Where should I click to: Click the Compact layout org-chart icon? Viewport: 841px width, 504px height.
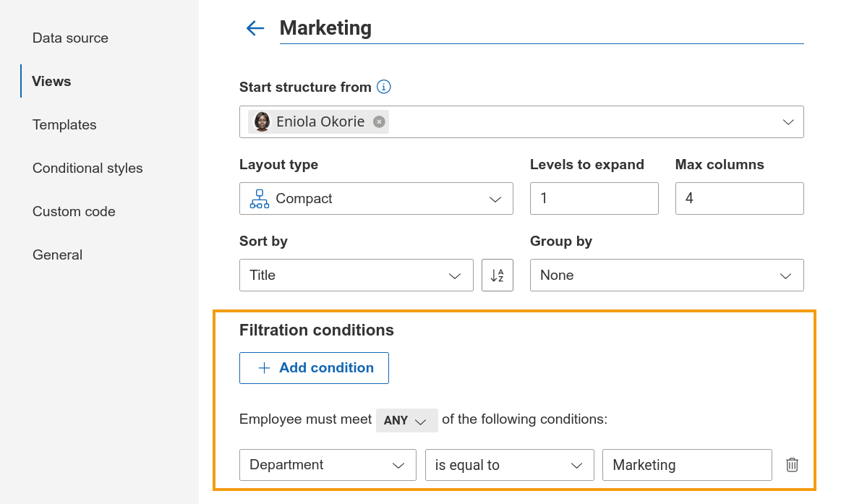260,199
